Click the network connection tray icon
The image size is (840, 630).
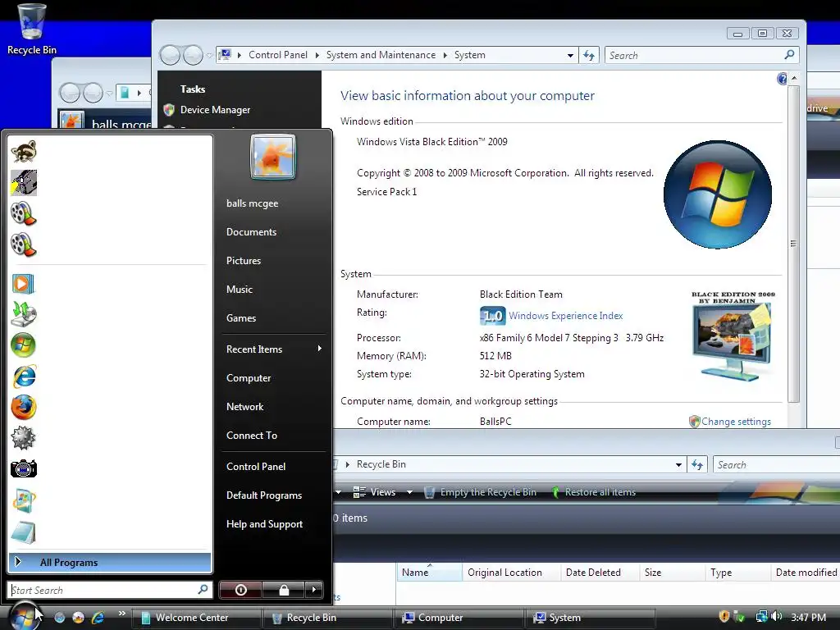[x=761, y=617]
